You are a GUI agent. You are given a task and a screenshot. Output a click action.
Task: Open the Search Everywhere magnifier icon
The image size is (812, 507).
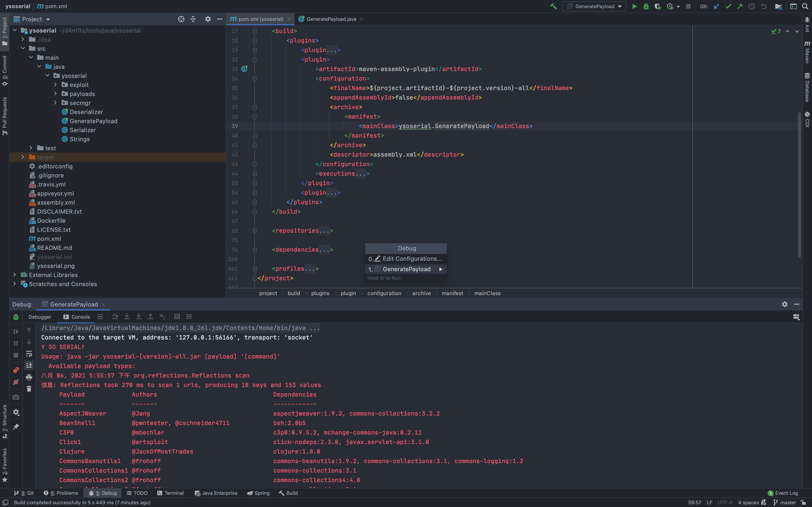(805, 6)
